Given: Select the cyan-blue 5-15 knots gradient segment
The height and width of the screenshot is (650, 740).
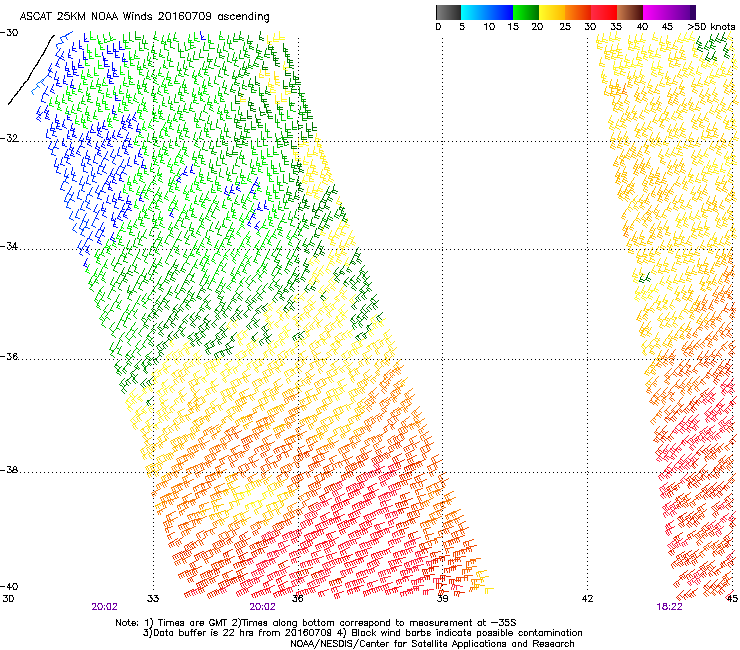Looking at the screenshot, I should (487, 12).
